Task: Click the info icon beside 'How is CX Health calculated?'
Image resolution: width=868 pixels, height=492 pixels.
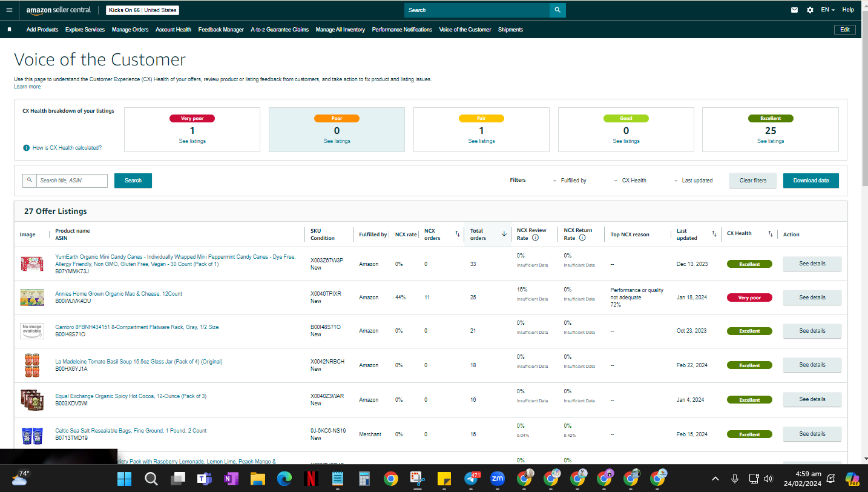Action: tap(27, 148)
